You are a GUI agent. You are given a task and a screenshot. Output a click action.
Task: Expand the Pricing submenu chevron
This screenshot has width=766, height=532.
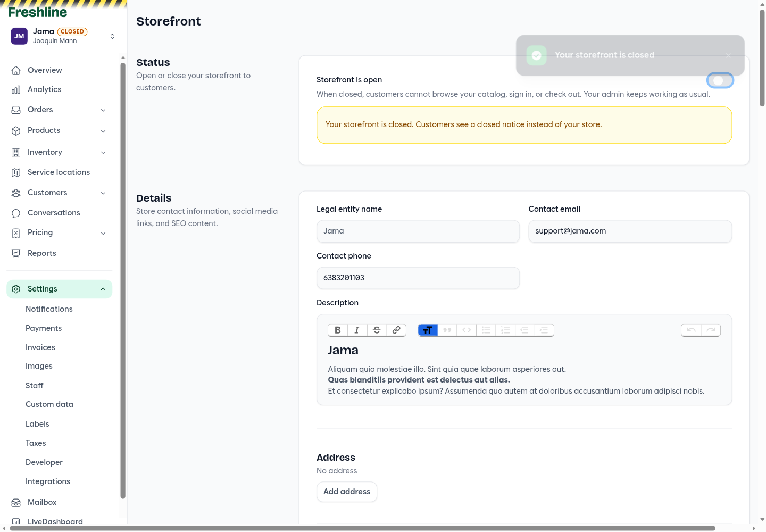(x=103, y=233)
